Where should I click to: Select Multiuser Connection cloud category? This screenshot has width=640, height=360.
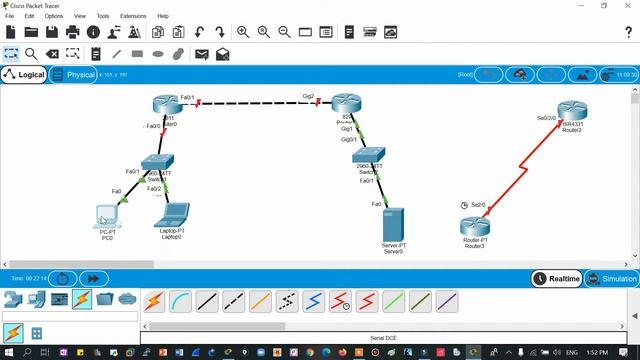[x=127, y=299]
